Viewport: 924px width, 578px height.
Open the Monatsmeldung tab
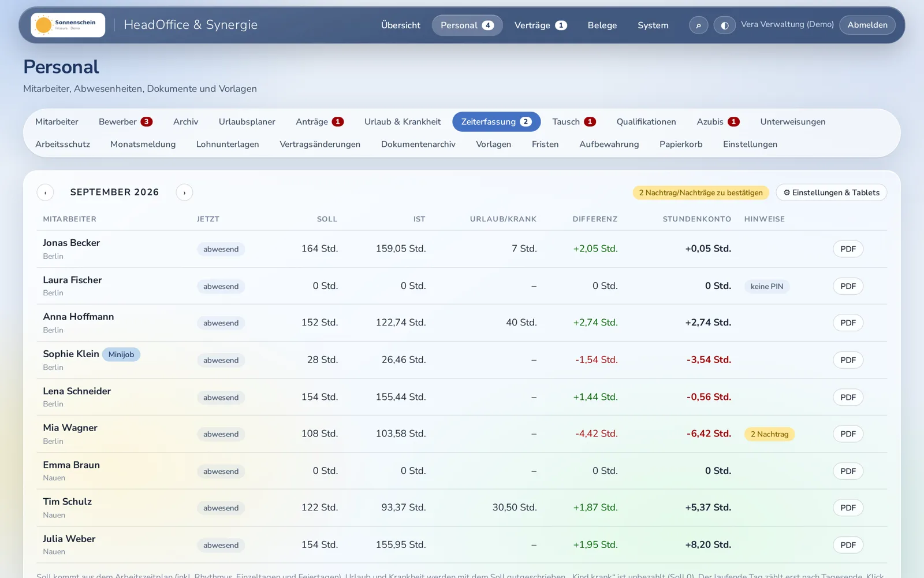[x=143, y=144]
